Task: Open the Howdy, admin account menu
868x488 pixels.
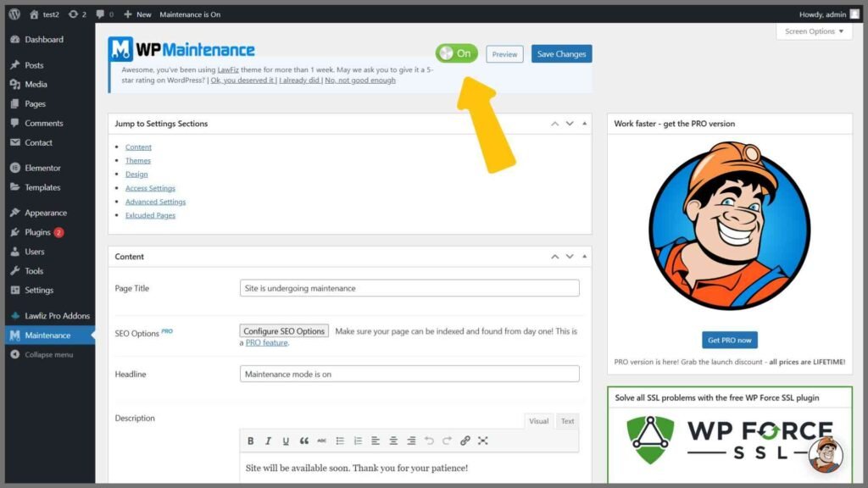Action: 829,14
